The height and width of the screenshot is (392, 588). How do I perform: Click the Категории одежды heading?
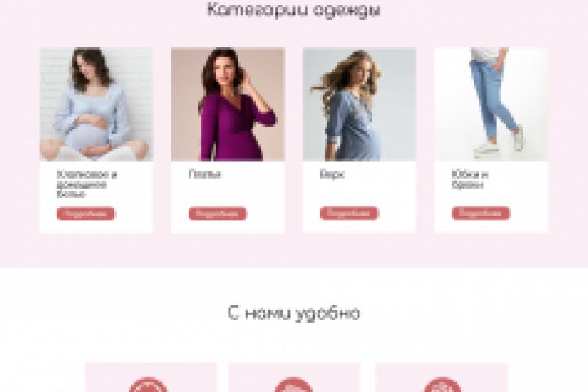point(294,9)
